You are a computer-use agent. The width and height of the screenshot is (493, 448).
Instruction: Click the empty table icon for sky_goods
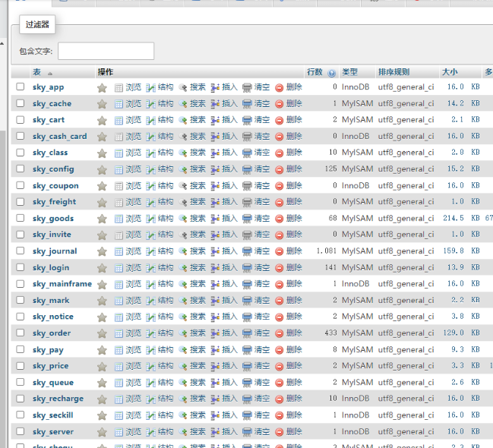pyautogui.click(x=247, y=219)
